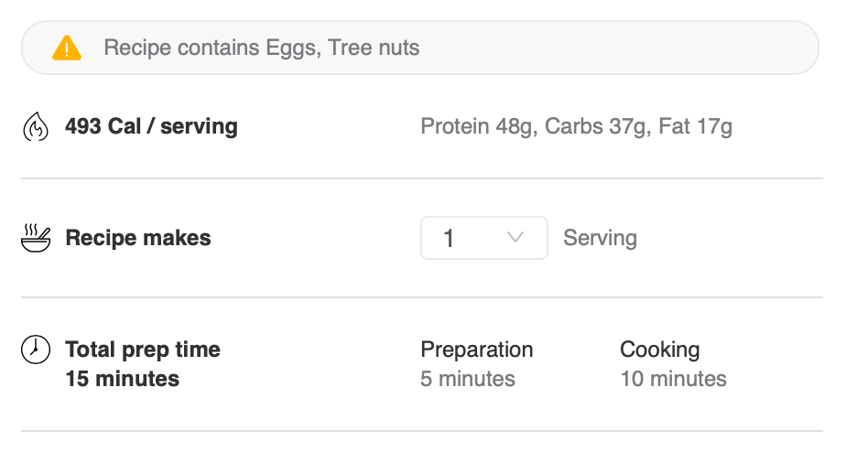Image resolution: width=868 pixels, height=452 pixels.
Task: Click the chevron arrow in servings selector
Action: pos(515,238)
